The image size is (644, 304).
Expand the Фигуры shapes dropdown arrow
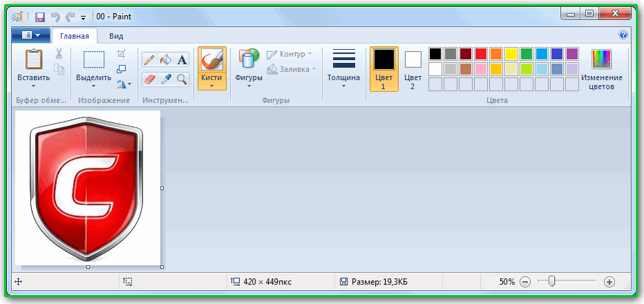tap(249, 86)
